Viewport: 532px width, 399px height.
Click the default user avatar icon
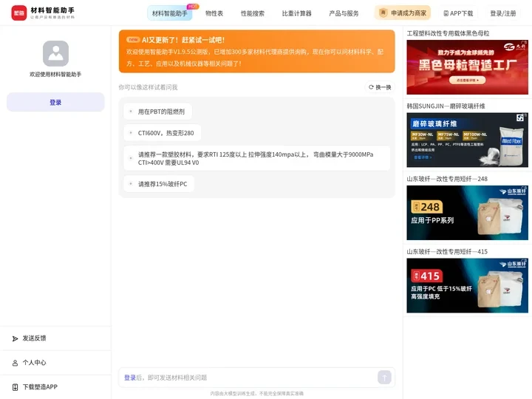point(55,54)
